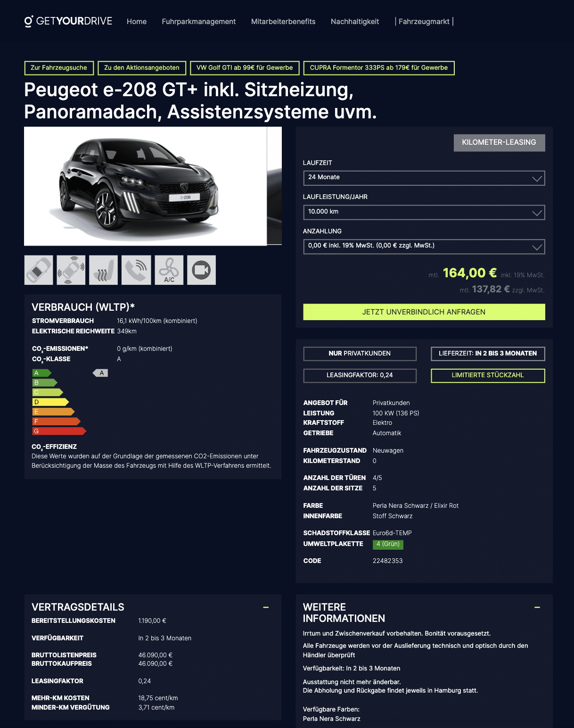Click the 100 KW (136 PS) power value
This screenshot has width=574, height=728.
(396, 414)
